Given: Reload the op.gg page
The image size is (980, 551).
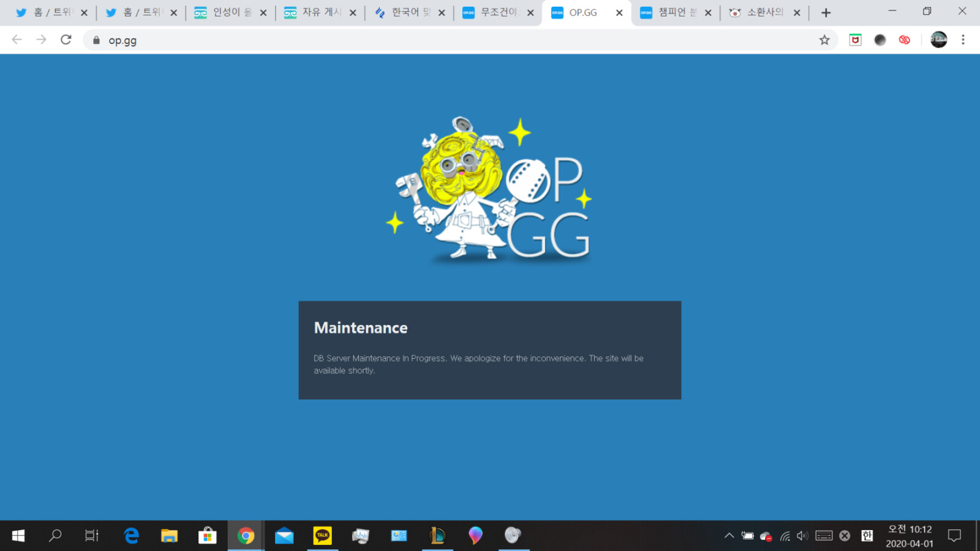Looking at the screenshot, I should coord(66,40).
